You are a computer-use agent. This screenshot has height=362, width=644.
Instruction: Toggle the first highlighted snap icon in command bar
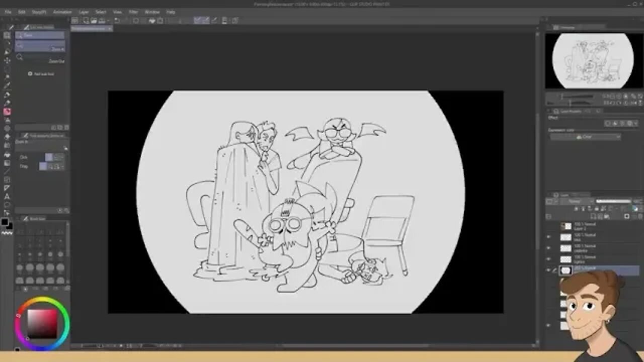[198, 21]
